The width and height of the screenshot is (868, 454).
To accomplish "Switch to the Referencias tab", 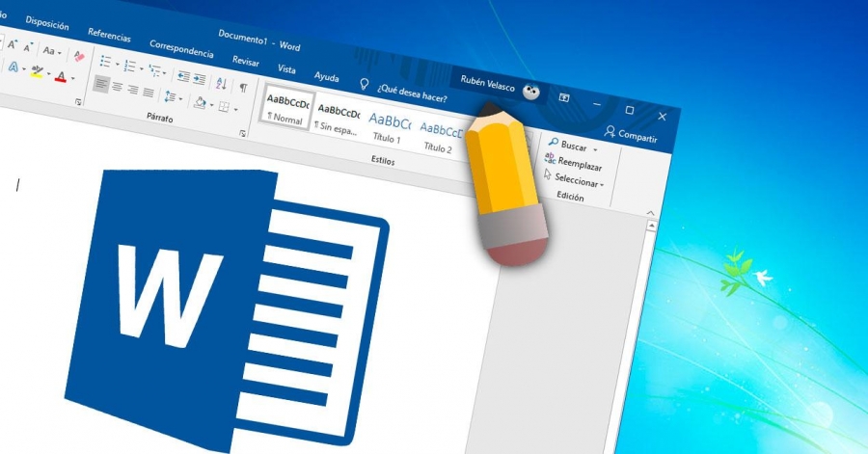I will (109, 35).
